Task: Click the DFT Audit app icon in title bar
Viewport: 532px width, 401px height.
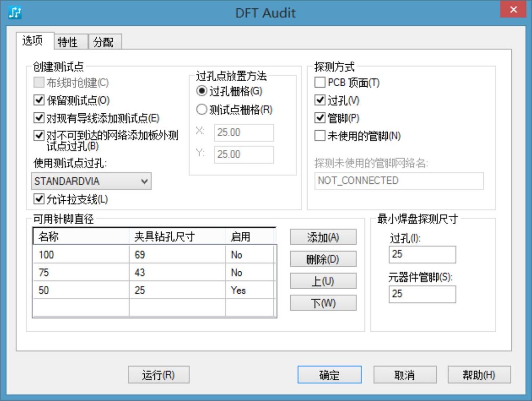Action: [15, 12]
